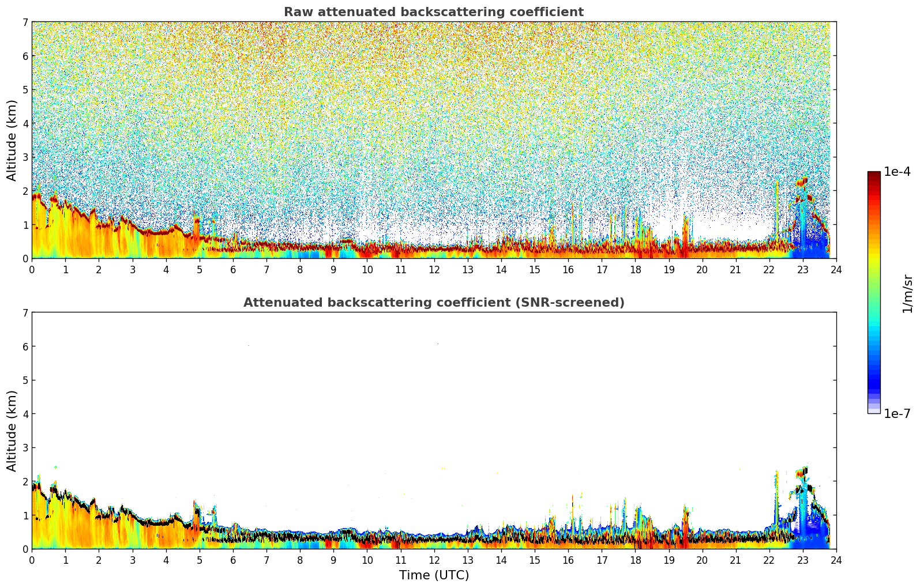Click altitude tick '7' on the raw plot
This screenshot has width=920, height=588.
25,22
